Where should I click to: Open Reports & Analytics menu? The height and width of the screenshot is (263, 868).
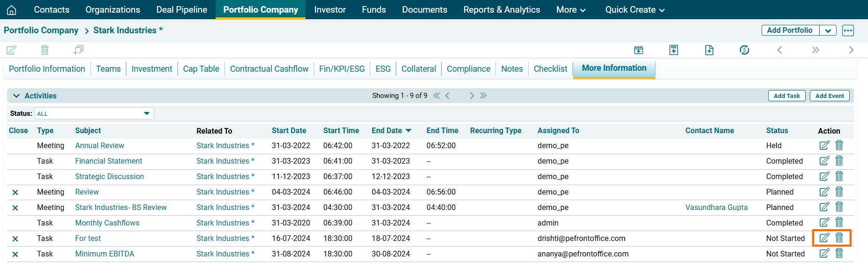(x=501, y=10)
